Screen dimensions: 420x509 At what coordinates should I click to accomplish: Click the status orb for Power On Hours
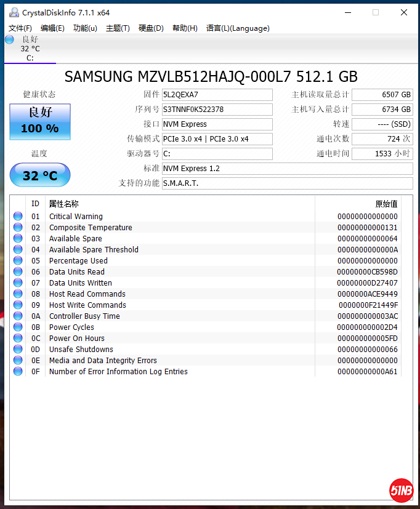(x=18, y=338)
